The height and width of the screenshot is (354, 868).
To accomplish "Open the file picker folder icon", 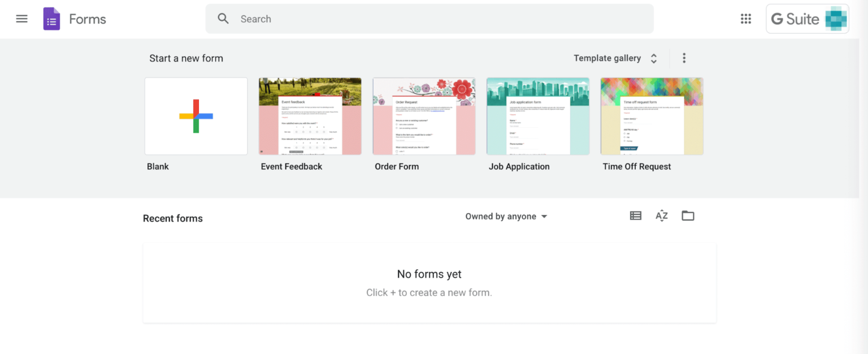I will tap(688, 215).
